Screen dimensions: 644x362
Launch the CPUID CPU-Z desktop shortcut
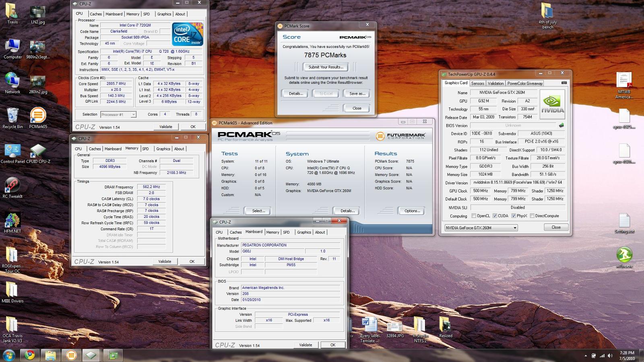point(38,153)
